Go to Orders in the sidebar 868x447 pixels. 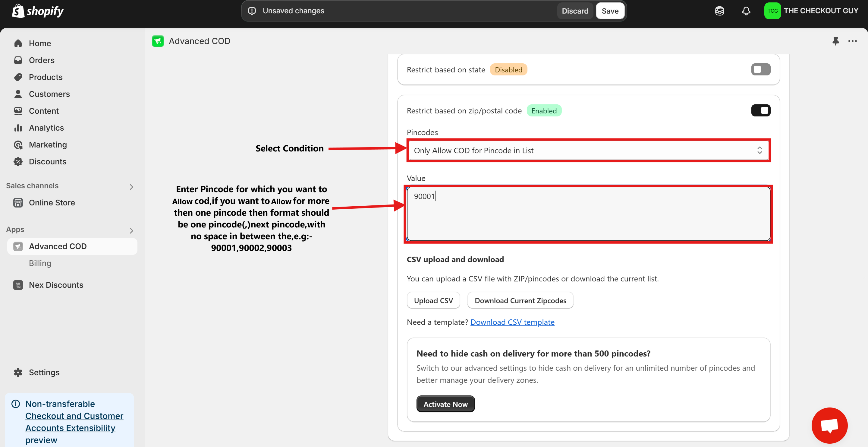pos(42,60)
